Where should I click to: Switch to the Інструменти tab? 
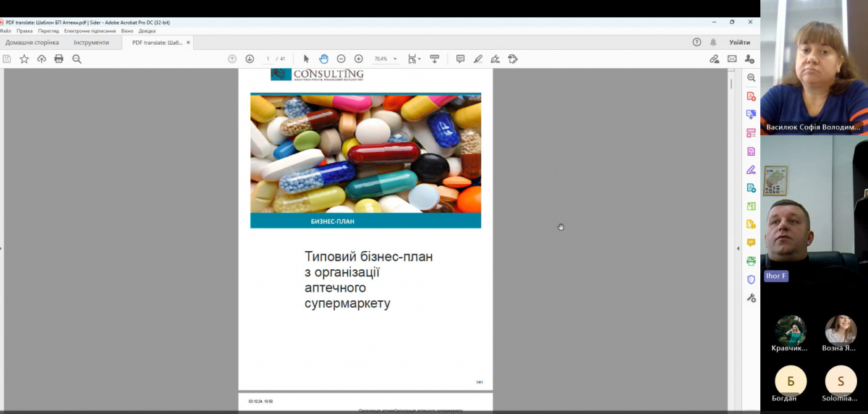[91, 43]
